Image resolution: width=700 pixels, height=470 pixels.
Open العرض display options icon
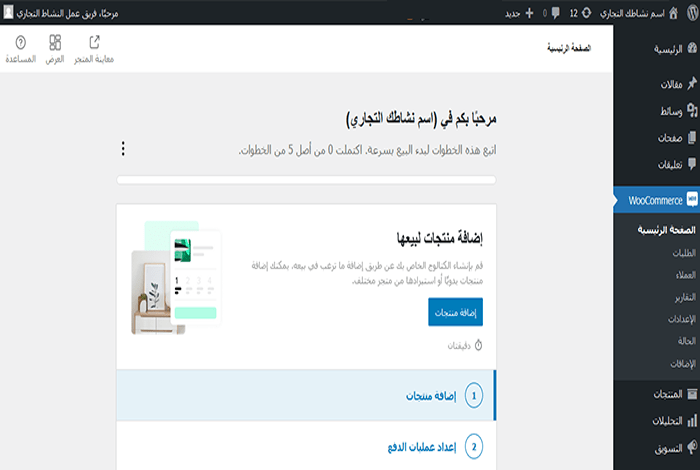[x=55, y=42]
